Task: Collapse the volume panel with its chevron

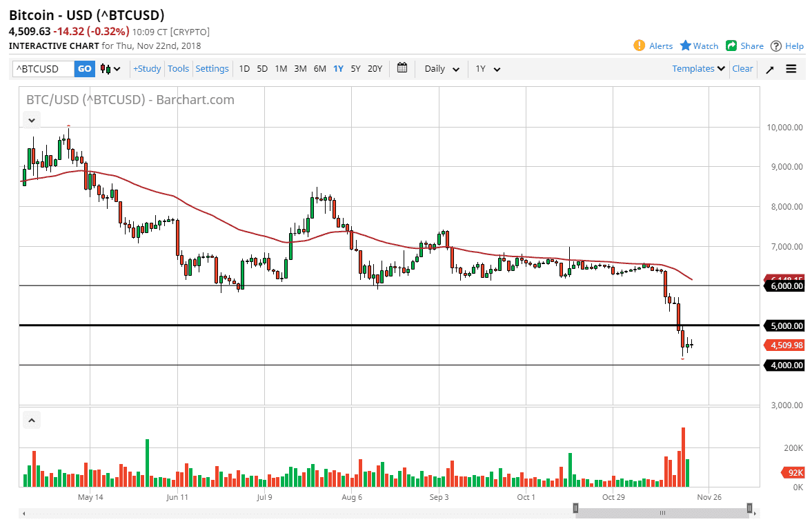Action: tap(31, 420)
